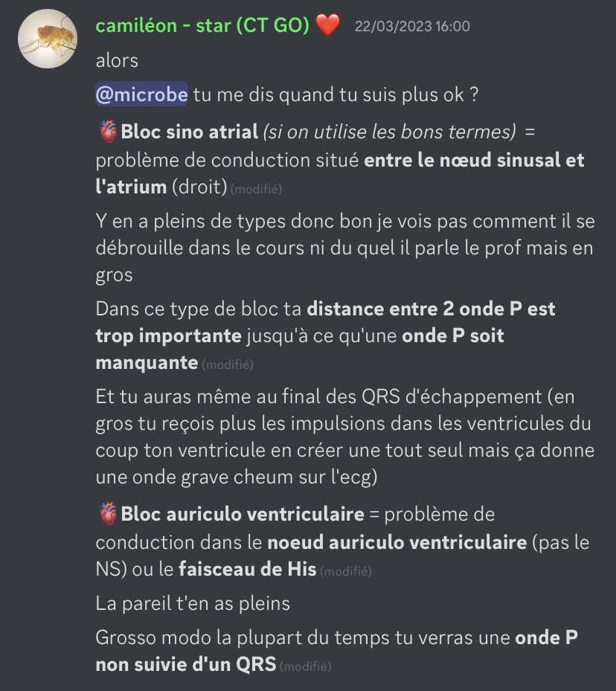Click the bold text faisceau de His
Viewport: 616px width, 691px height.
248,569
